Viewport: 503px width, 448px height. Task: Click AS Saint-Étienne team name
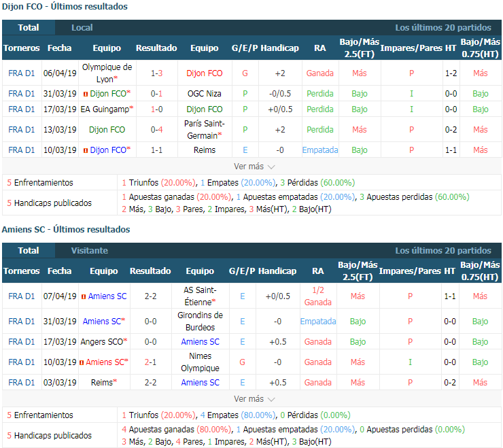click(x=200, y=296)
